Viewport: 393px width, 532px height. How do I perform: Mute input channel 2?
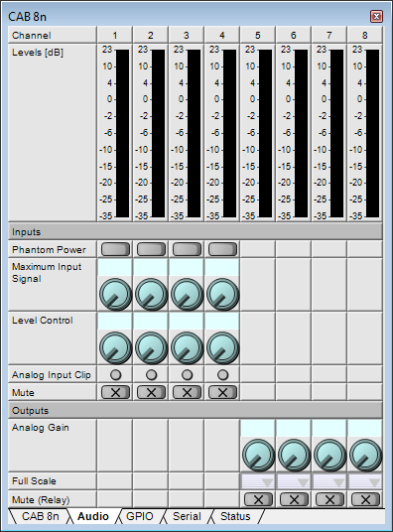pyautogui.click(x=151, y=392)
